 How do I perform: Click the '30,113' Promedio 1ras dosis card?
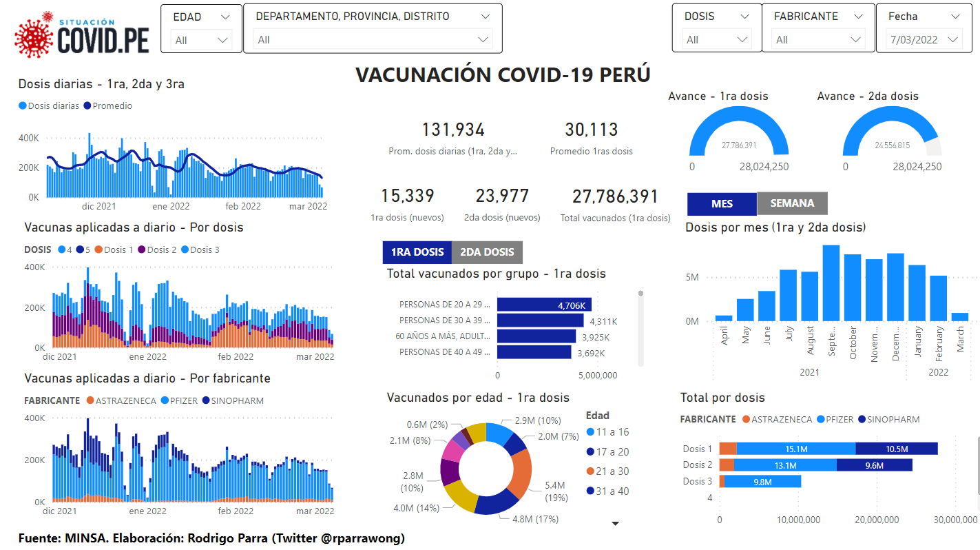(591, 138)
